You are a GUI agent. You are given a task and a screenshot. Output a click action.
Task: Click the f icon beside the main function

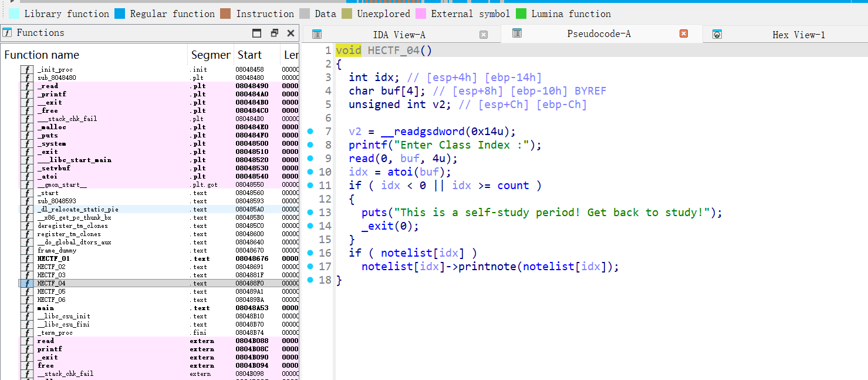[26, 308]
